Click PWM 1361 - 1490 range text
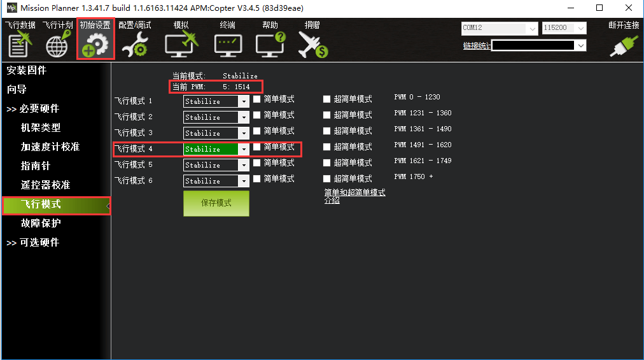The width and height of the screenshot is (644, 360). [x=423, y=129]
